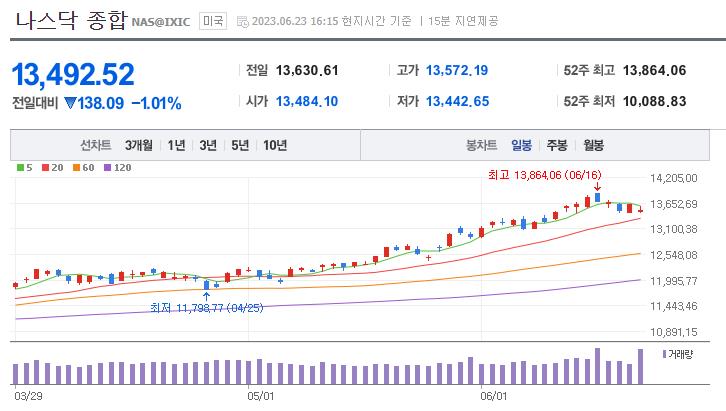This screenshot has width=726, height=411.
Task: Switch to the 3개월 line chart
Action: [139, 145]
